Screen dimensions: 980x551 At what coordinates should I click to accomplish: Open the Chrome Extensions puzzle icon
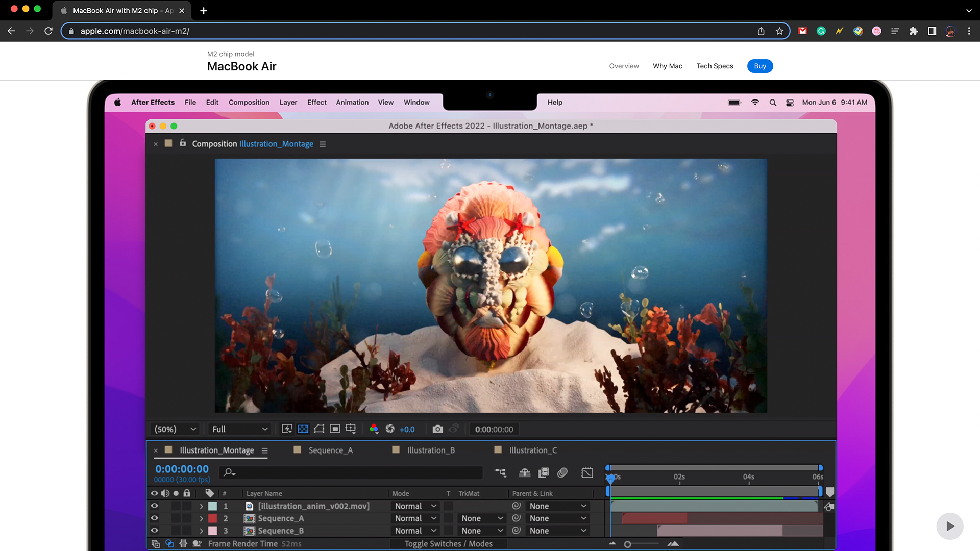pyautogui.click(x=914, y=31)
